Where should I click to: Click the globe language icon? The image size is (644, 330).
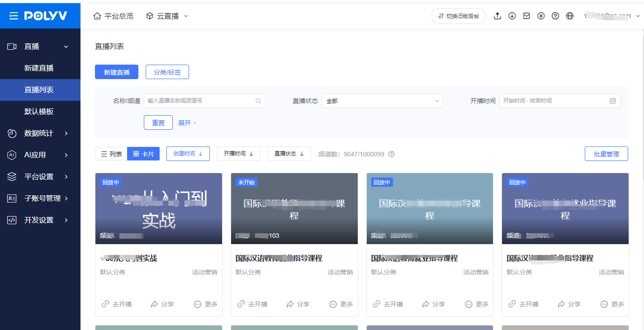tap(570, 16)
